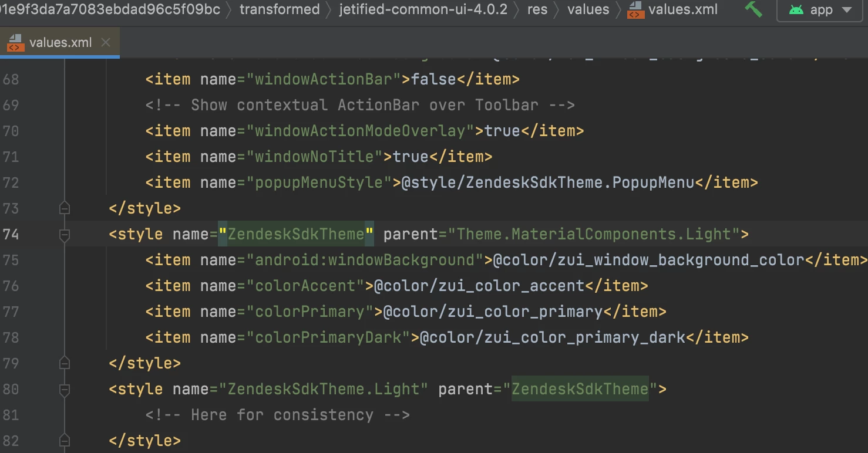The width and height of the screenshot is (868, 453).
Task: Click "colorPrimaryDark" item name
Action: 328,337
